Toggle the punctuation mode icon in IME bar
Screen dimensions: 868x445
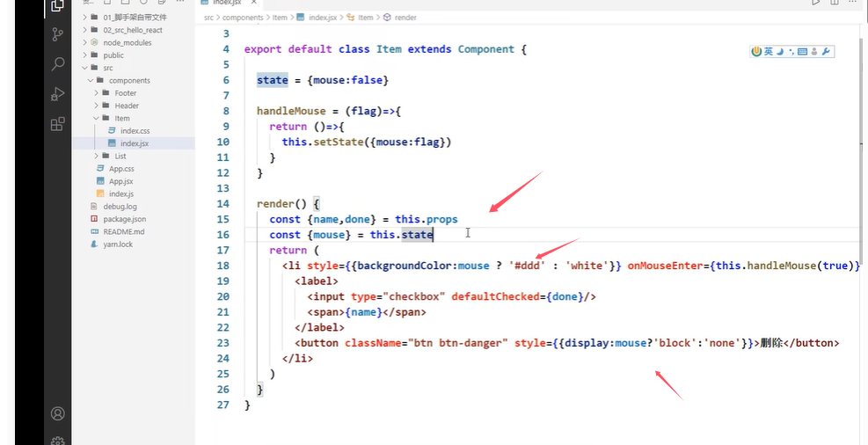(791, 52)
